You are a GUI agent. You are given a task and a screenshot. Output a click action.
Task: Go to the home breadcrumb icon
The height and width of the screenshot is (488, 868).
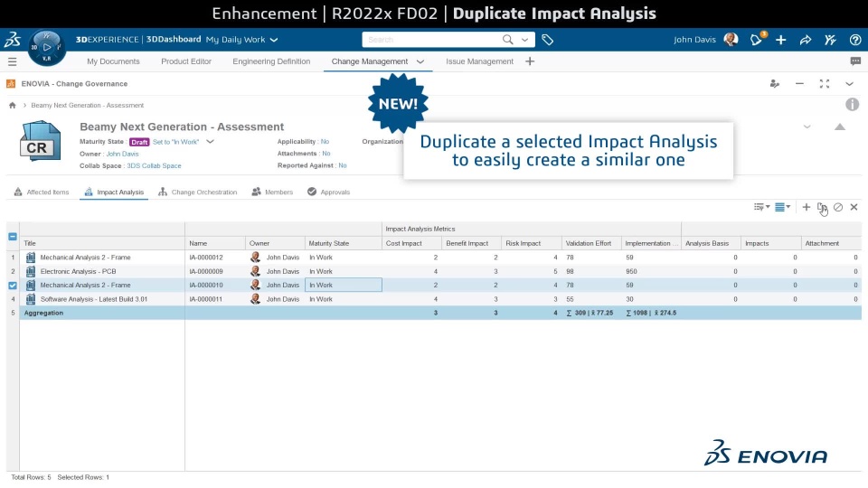tap(12, 105)
